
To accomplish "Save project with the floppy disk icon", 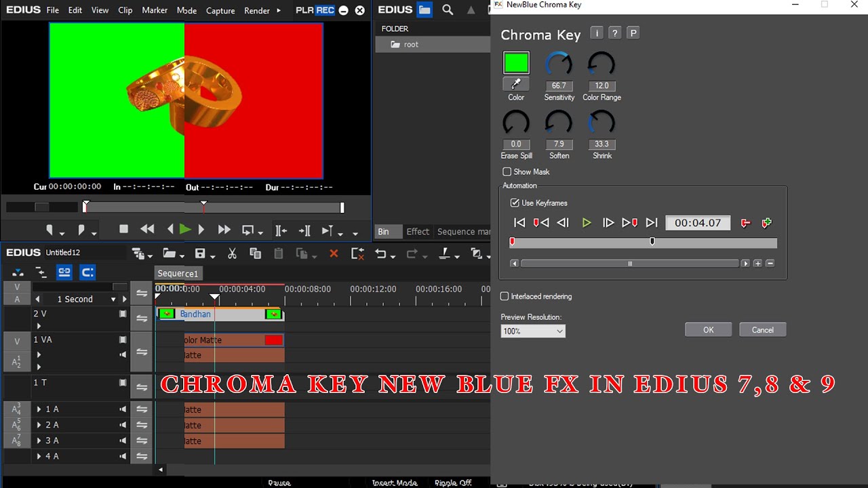I will click(x=200, y=253).
